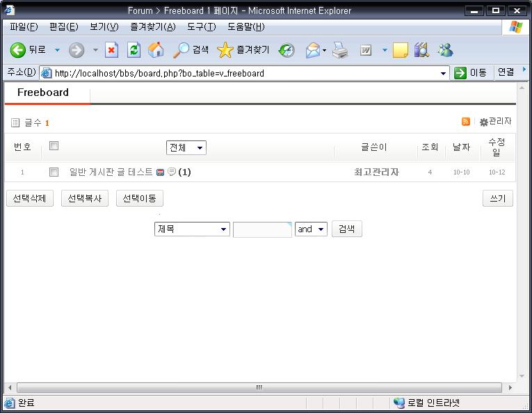532x413 pixels.
Task: Click the orange RSS feed icon
Action: (466, 122)
